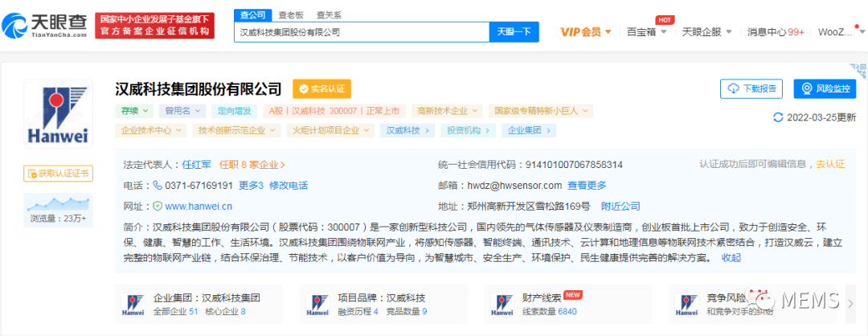
Task: Download the company report via 下载报告
Action: [751, 88]
